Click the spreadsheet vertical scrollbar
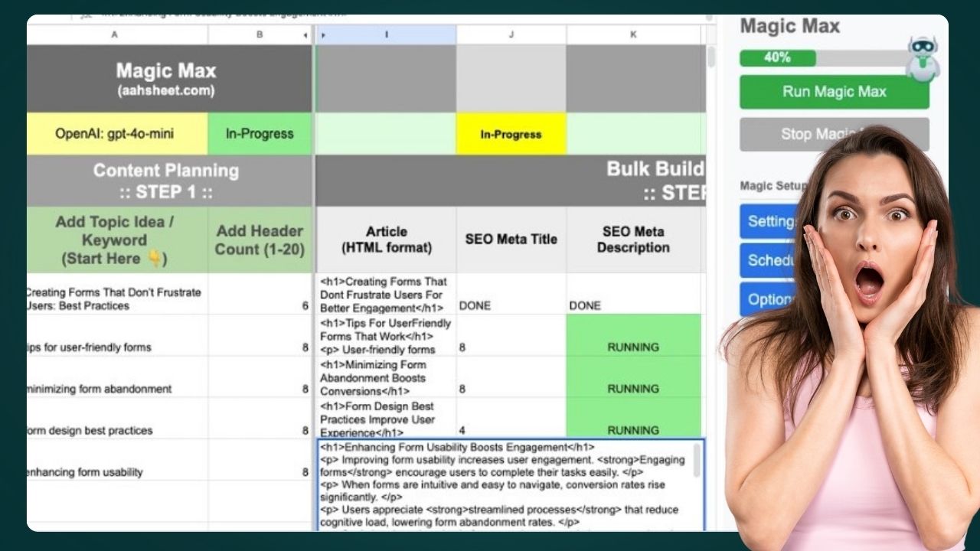 711,57
